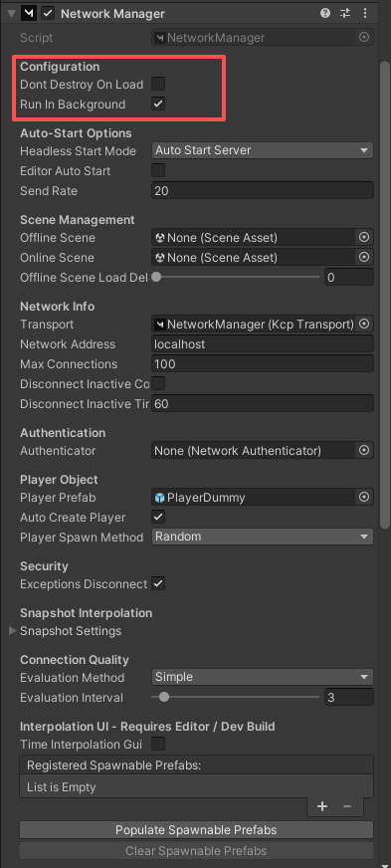This screenshot has height=868, width=391.
Task: Click the PlayerDummy prefab cube icon
Action: pos(160,497)
